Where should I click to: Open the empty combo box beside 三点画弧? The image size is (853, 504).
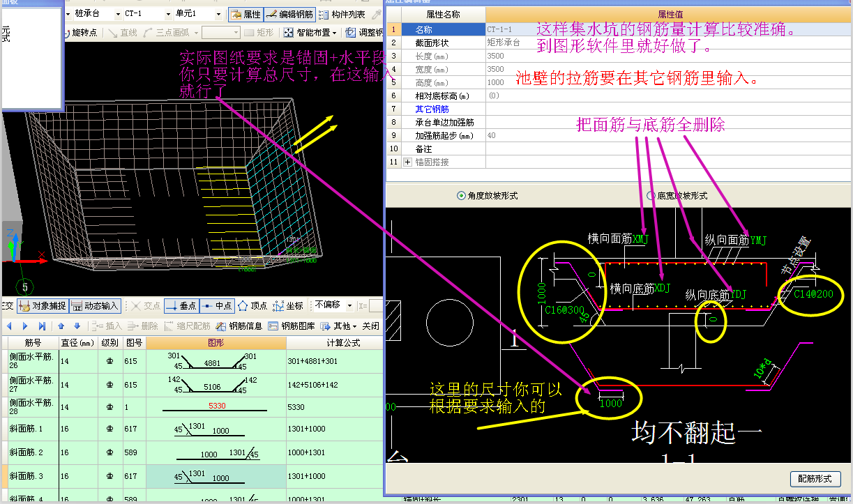tap(220, 33)
